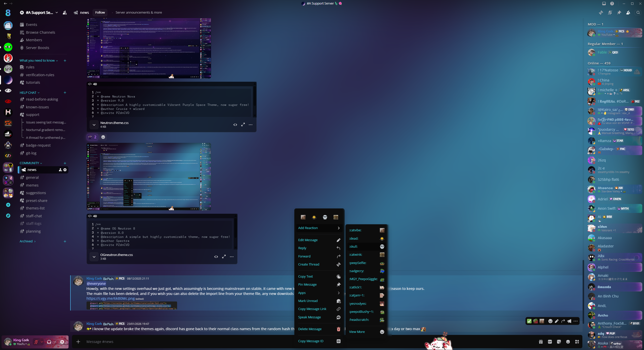Open User Settings gear in the user panel
This screenshot has width=644, height=350.
click(x=62, y=342)
